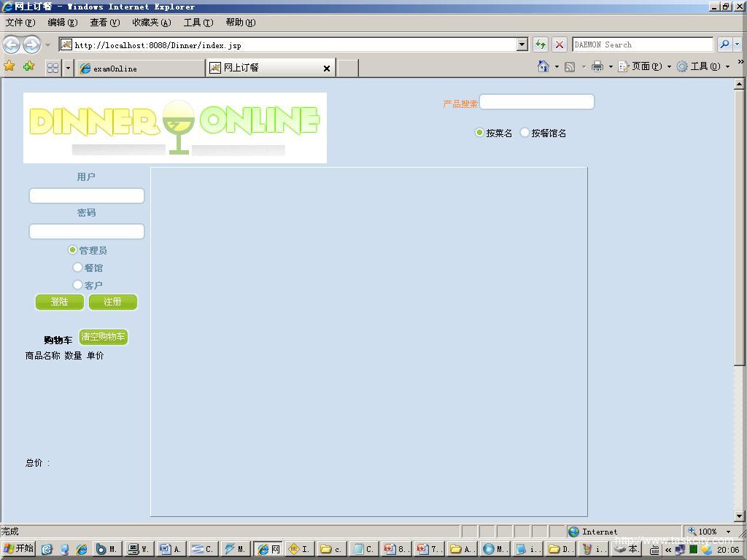Click the Refresh page icon
This screenshot has height=560, width=747.
click(540, 44)
